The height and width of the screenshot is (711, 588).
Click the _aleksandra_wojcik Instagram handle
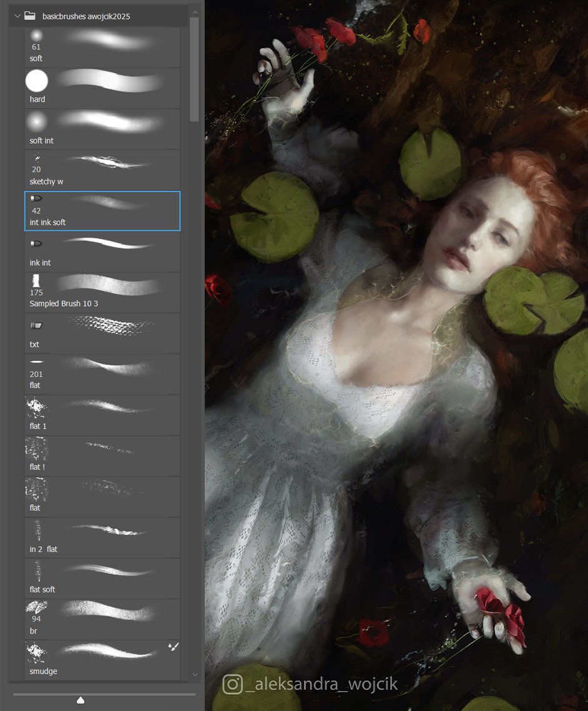(321, 684)
